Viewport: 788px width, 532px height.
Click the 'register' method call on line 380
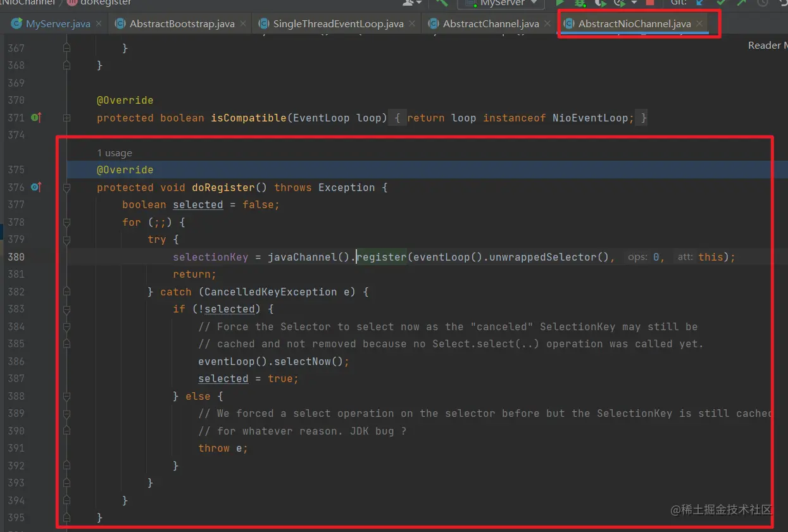point(382,257)
